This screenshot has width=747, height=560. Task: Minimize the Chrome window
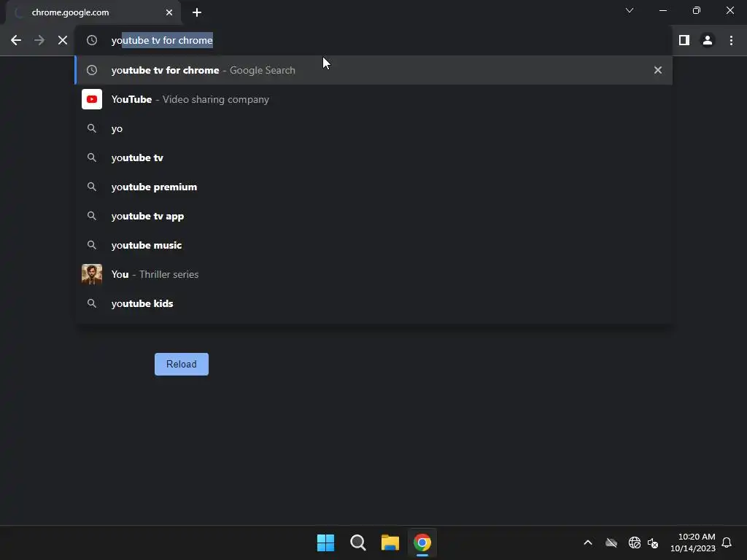click(662, 10)
